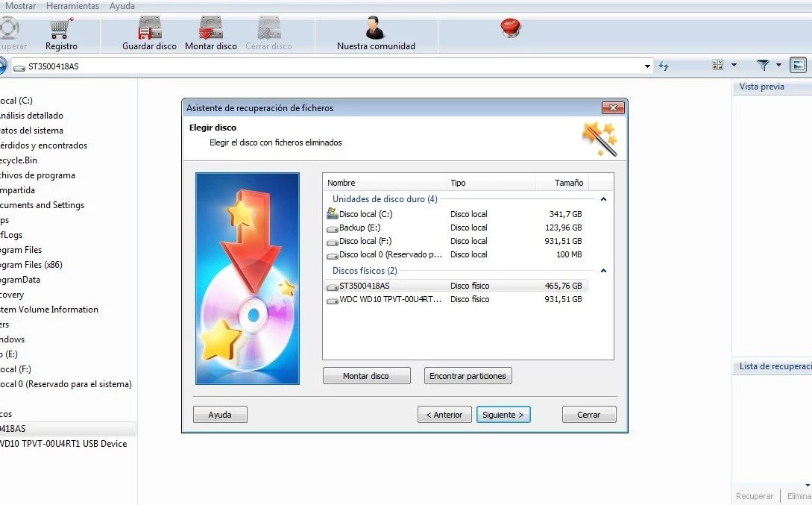This screenshot has width=812, height=505.
Task: Click the refresh arrows icon beside address bar
Action: pyautogui.click(x=664, y=66)
